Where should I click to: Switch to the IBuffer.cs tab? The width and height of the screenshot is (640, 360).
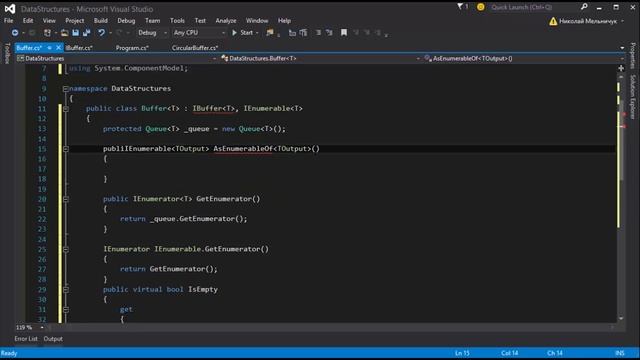(x=79, y=48)
